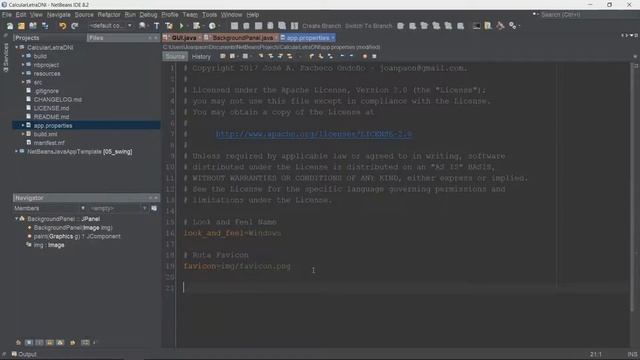Open the Debug menu

148,15
